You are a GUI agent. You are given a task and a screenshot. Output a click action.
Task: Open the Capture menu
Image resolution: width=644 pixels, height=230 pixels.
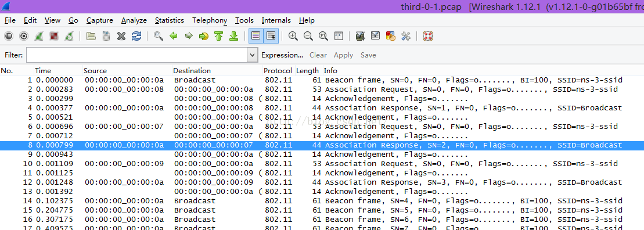(100, 20)
